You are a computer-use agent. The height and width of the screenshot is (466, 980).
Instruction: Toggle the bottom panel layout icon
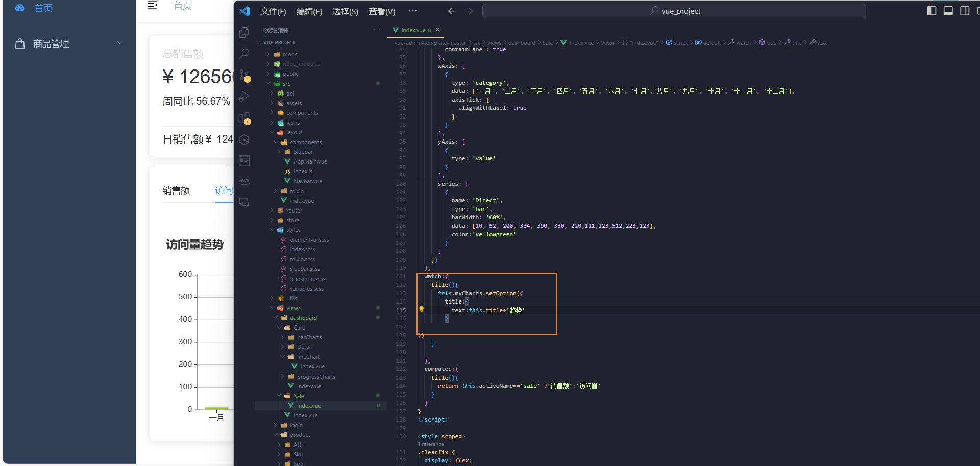pos(948,11)
